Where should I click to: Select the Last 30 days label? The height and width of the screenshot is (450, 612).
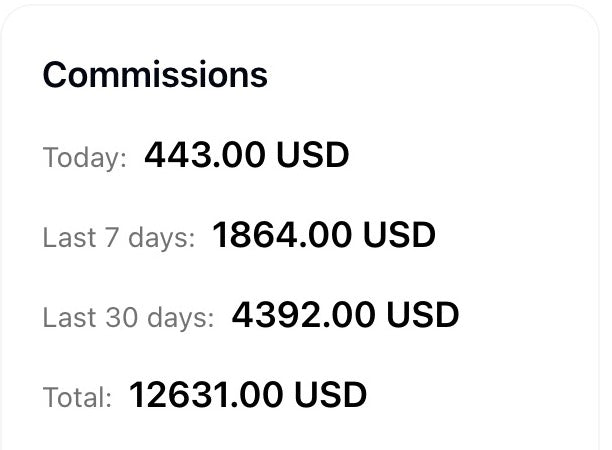[128, 318]
